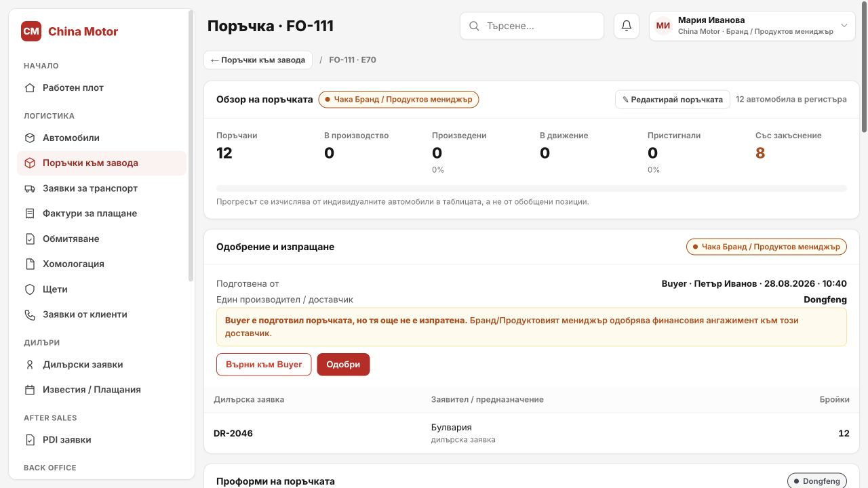Expand the Мария Иванова profile dropdown chevron
868x488 pixels.
click(x=844, y=26)
